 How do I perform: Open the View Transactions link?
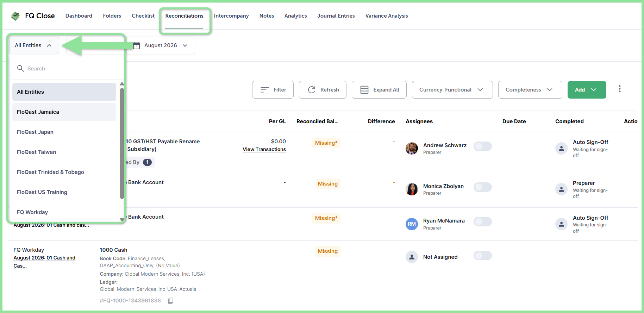(x=264, y=149)
